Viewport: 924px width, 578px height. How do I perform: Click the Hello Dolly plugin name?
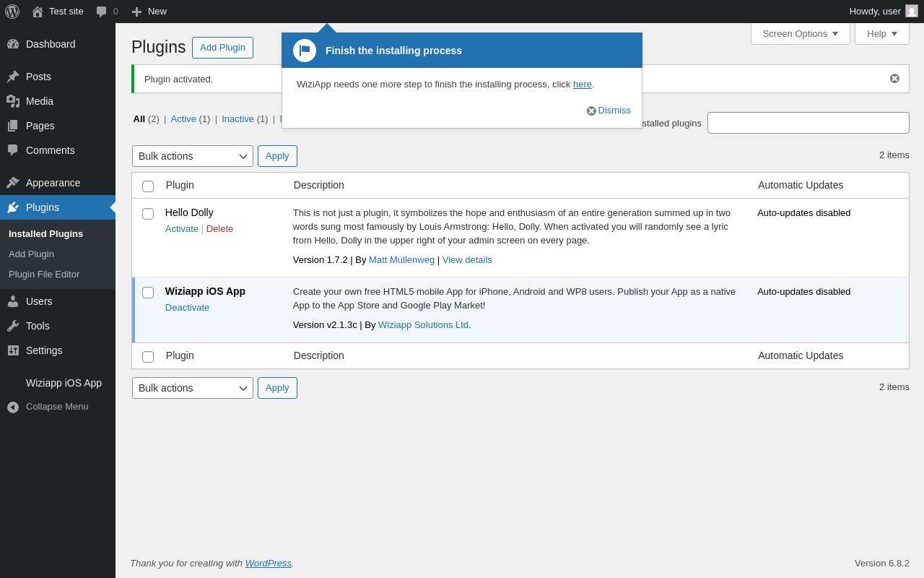(x=189, y=212)
